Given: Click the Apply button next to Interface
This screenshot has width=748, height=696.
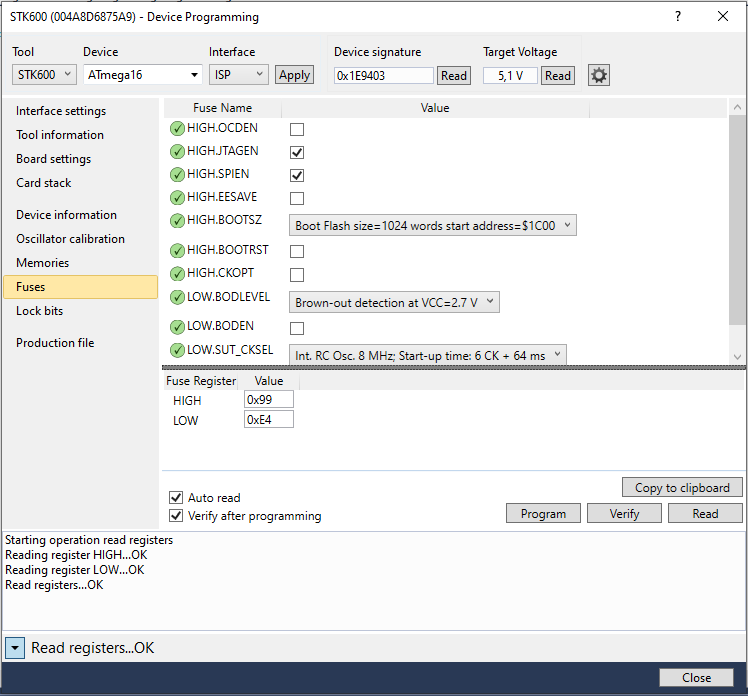Looking at the screenshot, I should [x=294, y=75].
